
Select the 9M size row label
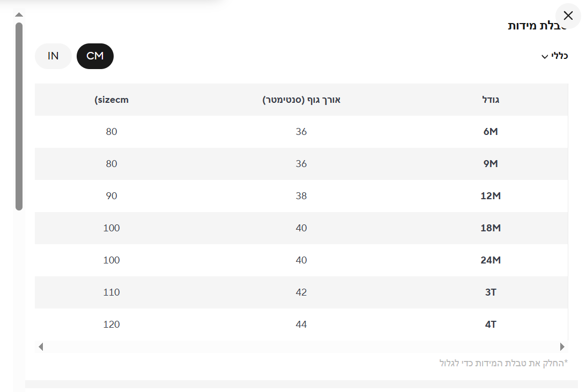coord(491,164)
